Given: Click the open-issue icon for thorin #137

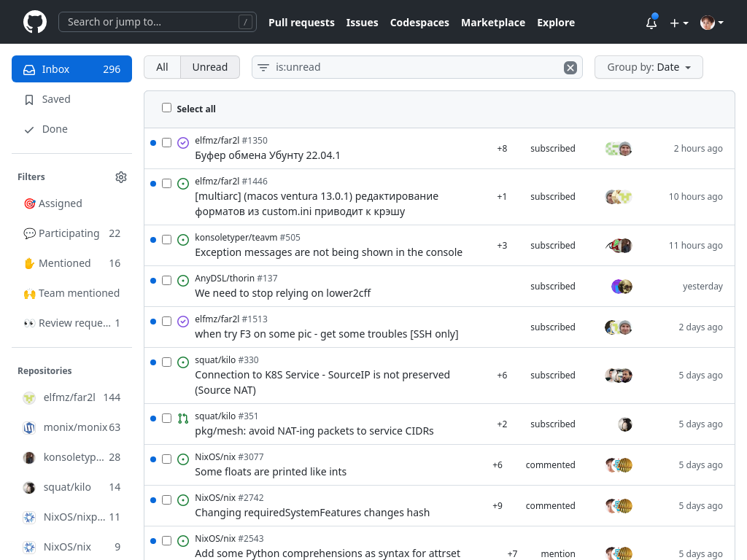Looking at the screenshot, I should pyautogui.click(x=183, y=281).
